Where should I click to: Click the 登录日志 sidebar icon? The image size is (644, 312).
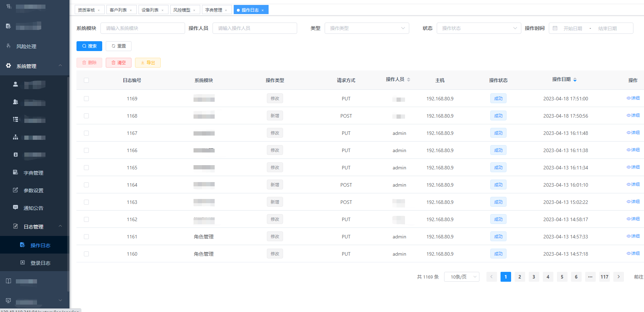coord(23,262)
